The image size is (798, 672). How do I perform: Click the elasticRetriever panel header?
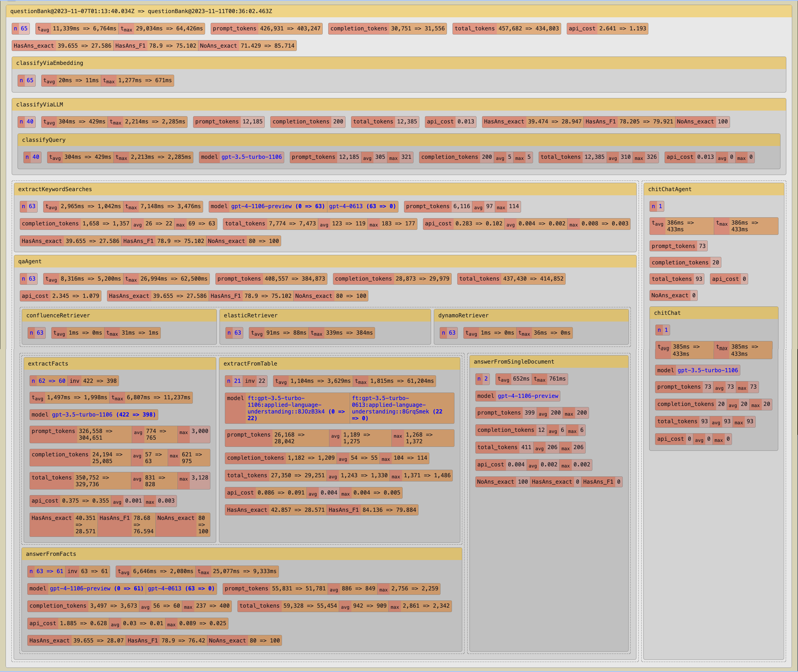click(251, 316)
